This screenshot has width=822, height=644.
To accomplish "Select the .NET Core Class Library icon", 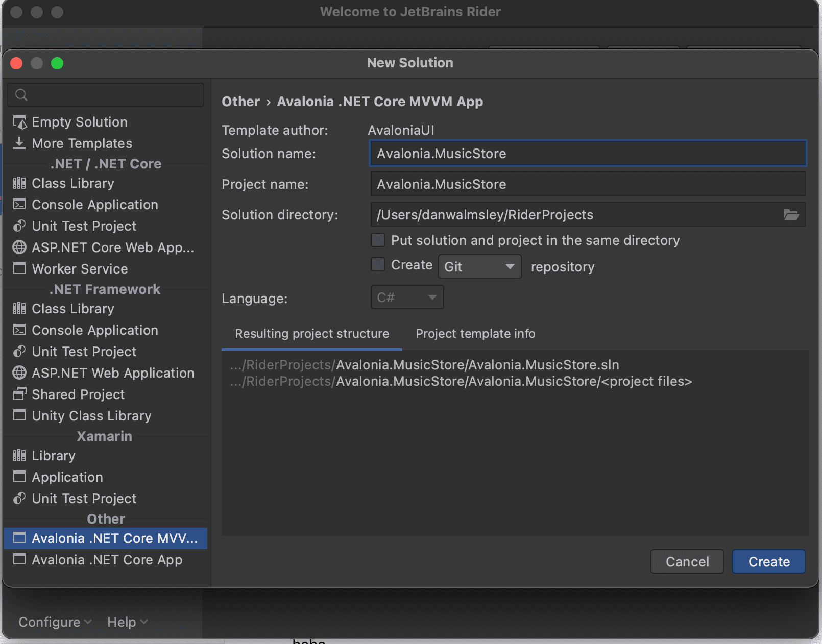I will pyautogui.click(x=19, y=183).
